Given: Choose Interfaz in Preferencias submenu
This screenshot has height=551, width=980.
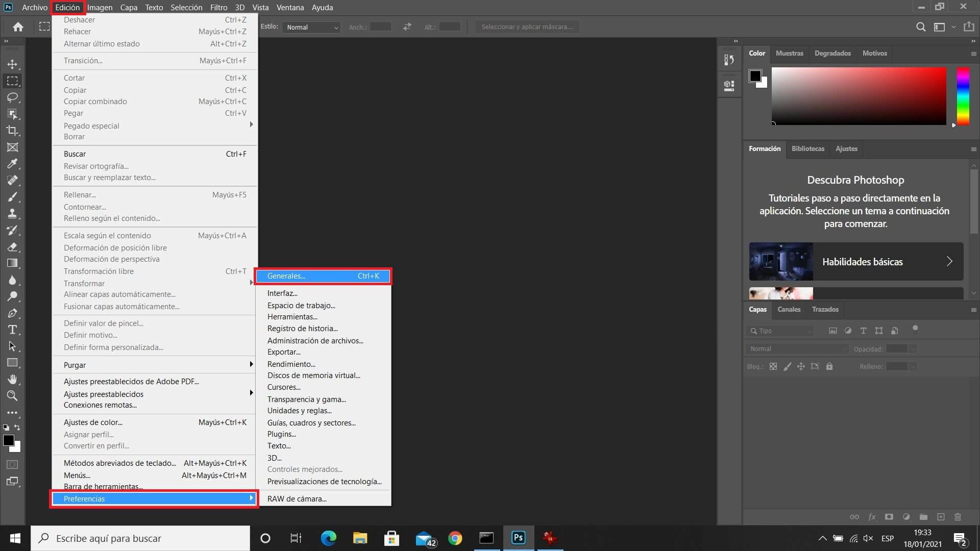Looking at the screenshot, I should click(x=323, y=293).
